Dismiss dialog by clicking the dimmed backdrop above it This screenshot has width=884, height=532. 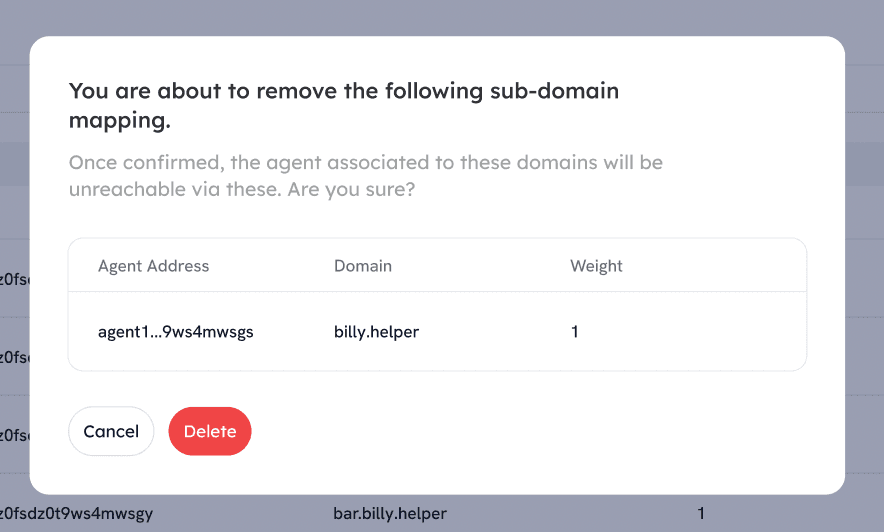coord(440,17)
